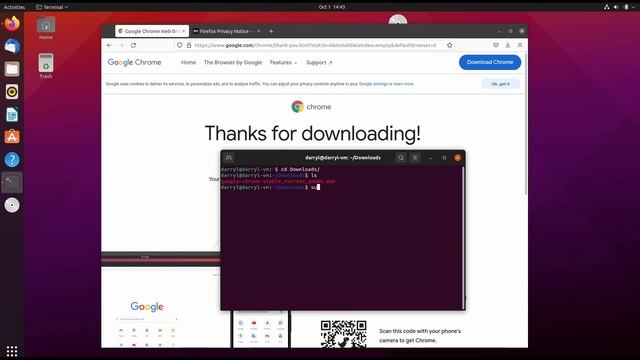Image resolution: width=640 pixels, height=360 pixels.
Task: Open the Trash desktop icon
Action: (46, 66)
